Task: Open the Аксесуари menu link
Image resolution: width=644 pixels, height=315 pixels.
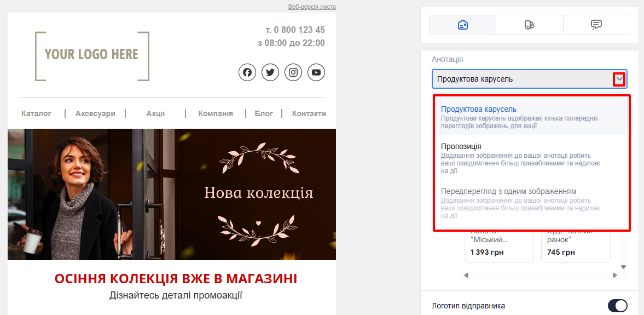Action: [x=95, y=113]
